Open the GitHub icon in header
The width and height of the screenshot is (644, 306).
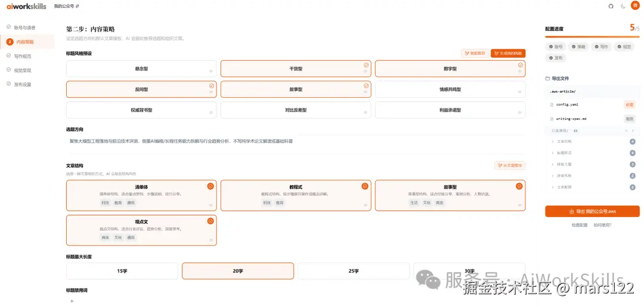click(611, 6)
